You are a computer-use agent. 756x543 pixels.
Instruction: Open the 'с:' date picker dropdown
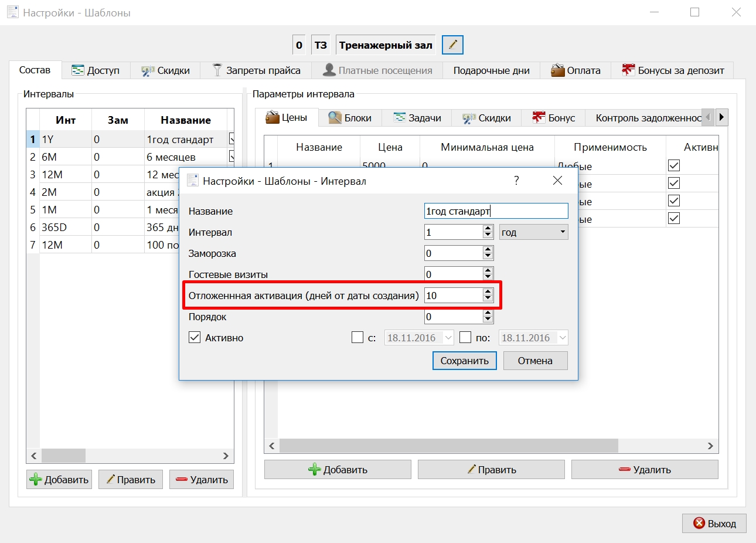point(448,338)
